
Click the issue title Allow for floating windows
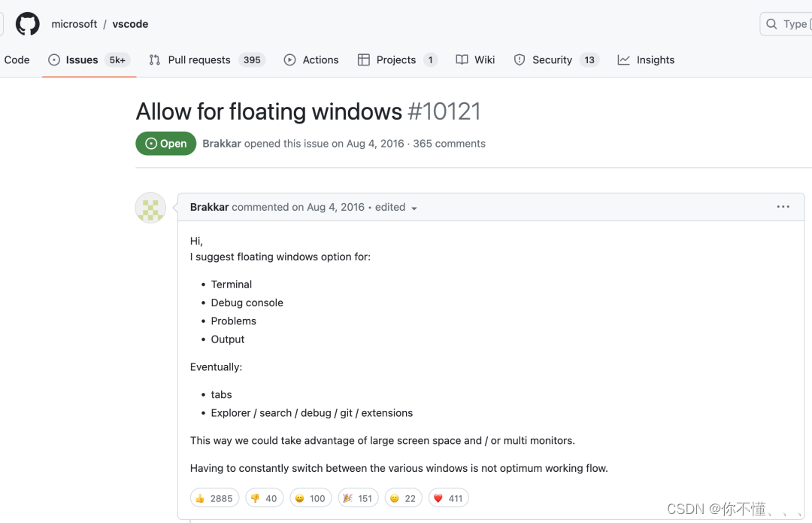pos(268,112)
